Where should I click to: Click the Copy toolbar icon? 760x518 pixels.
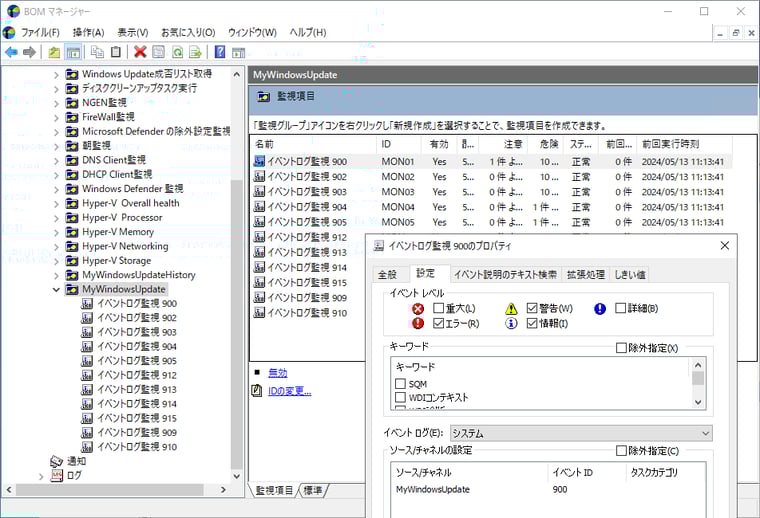(x=97, y=52)
